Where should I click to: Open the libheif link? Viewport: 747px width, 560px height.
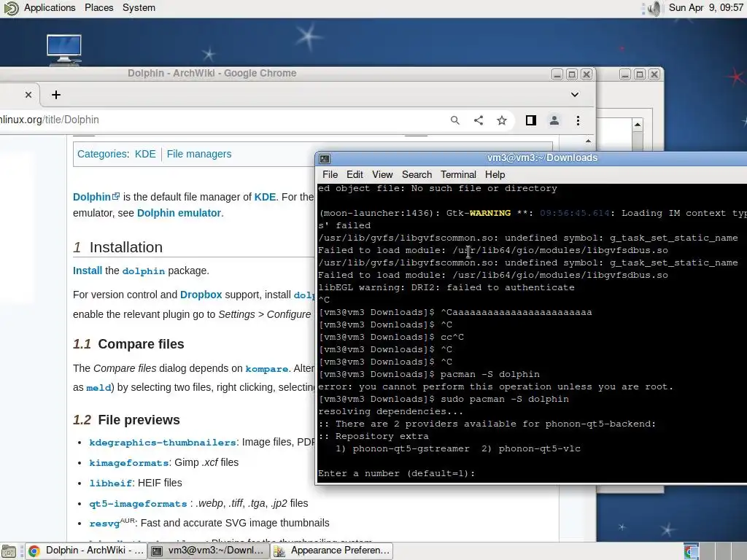coord(111,483)
